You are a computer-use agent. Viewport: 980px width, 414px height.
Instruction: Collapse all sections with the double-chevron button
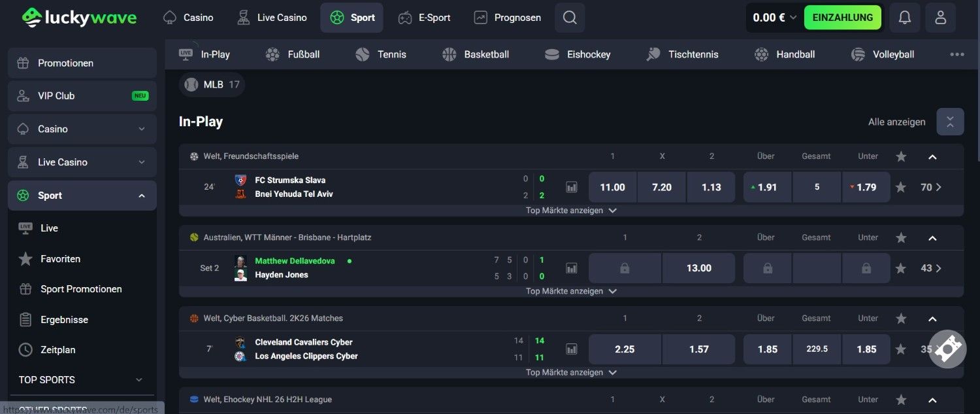950,122
